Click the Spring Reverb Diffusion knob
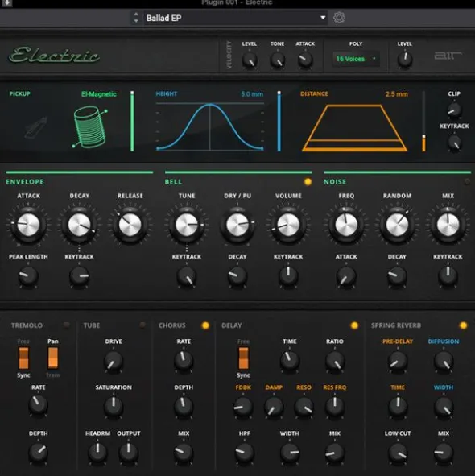Screen dimensions: 475x476 tap(444, 361)
